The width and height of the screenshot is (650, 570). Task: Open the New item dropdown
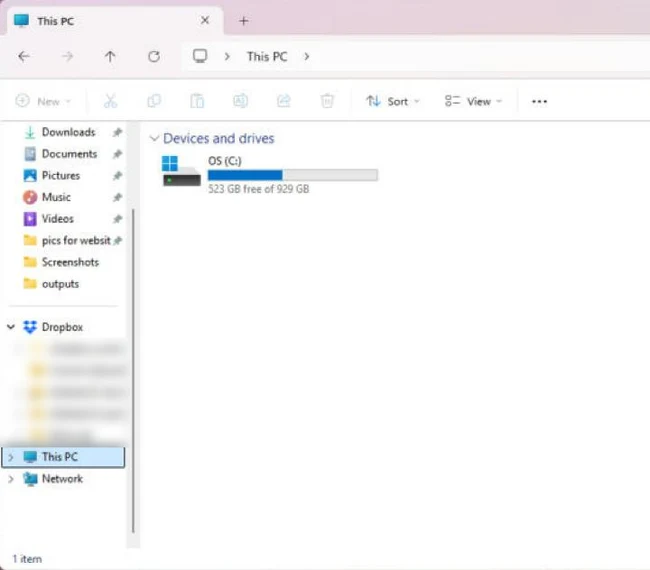click(43, 102)
